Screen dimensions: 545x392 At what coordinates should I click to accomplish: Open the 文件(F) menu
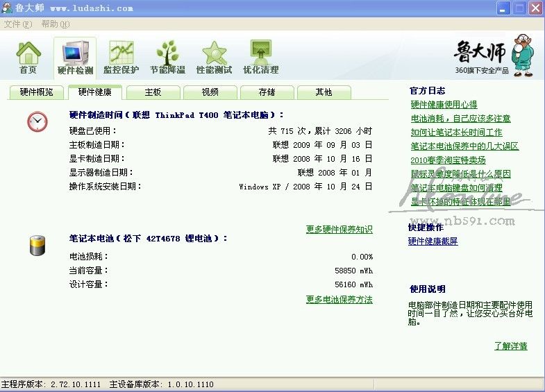[18, 24]
